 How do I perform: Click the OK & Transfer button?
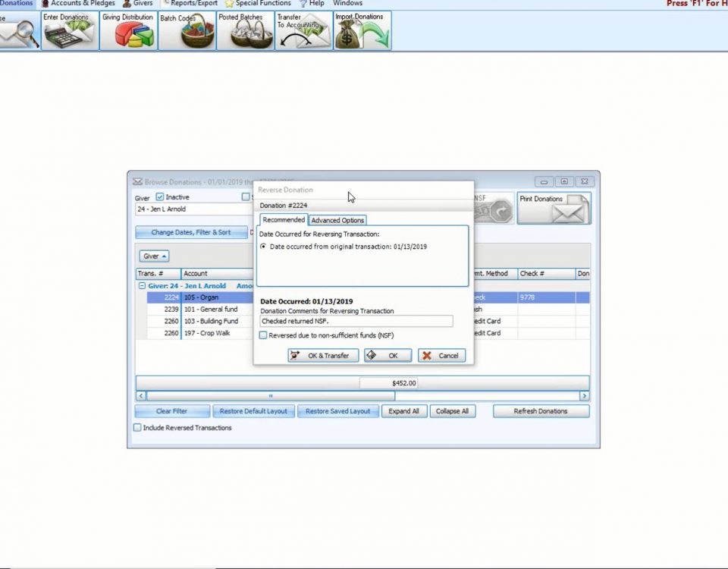pos(323,355)
